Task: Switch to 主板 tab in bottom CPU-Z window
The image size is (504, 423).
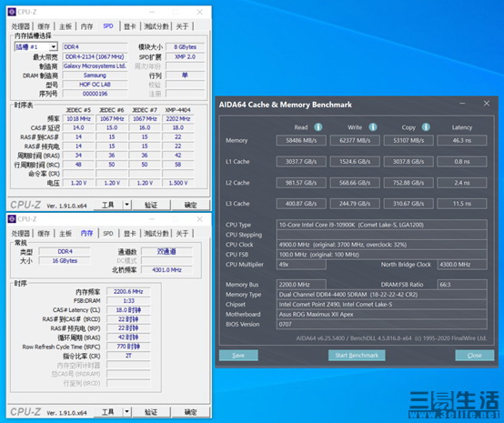Action: click(x=66, y=234)
